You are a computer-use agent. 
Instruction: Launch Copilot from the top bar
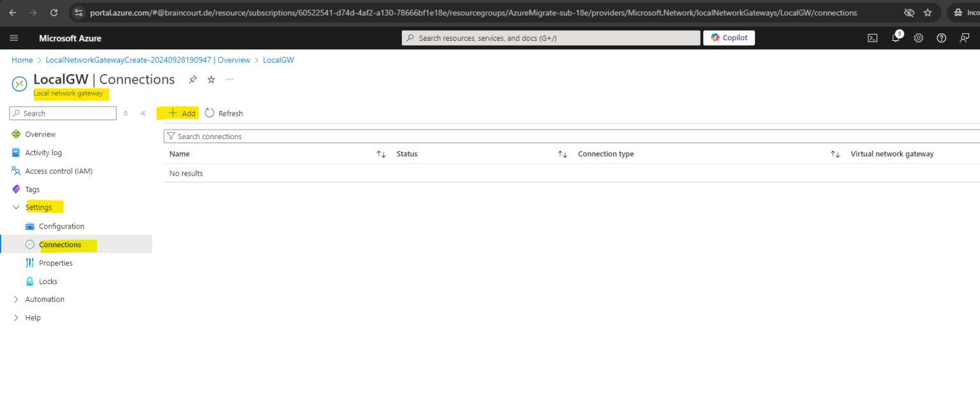[x=729, y=38]
